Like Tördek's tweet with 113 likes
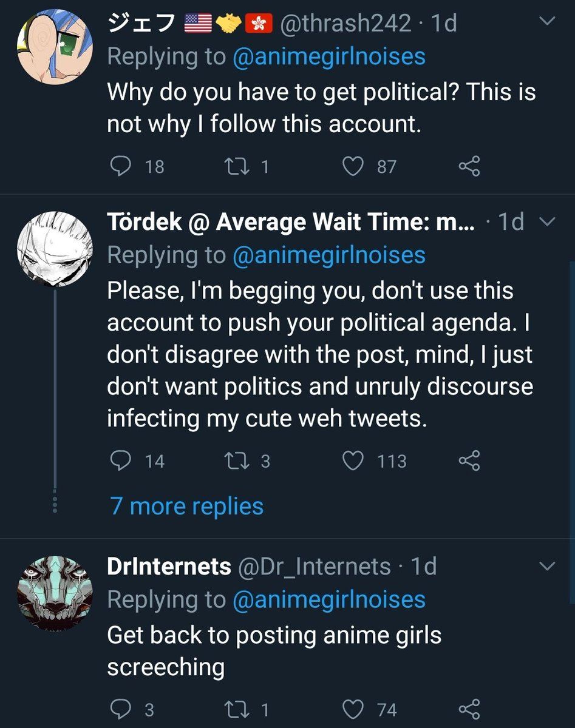 point(353,461)
